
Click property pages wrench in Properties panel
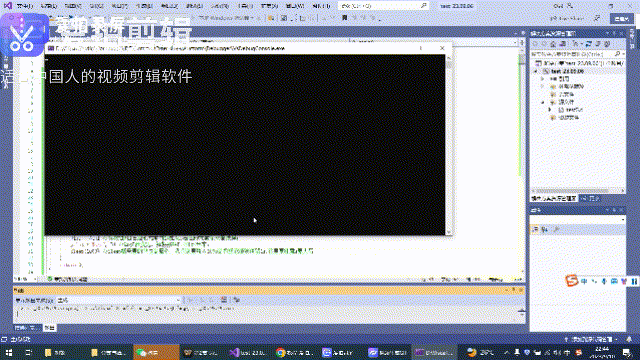pyautogui.click(x=556, y=230)
